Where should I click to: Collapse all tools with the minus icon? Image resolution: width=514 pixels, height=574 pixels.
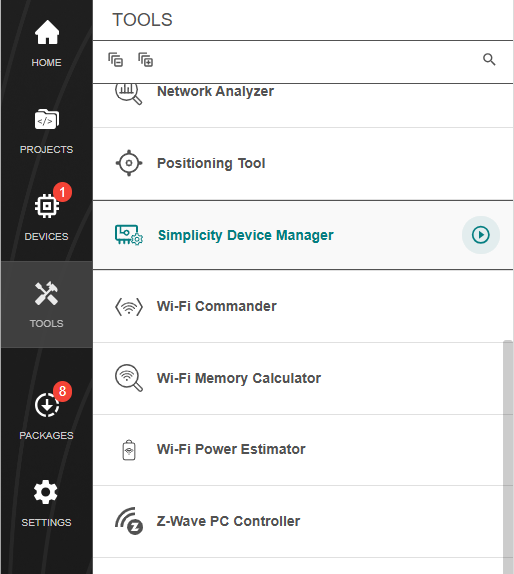[116, 60]
